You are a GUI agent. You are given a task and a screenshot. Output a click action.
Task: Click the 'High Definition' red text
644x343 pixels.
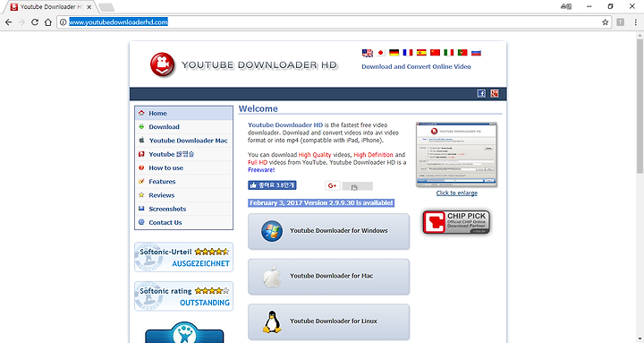coord(373,155)
